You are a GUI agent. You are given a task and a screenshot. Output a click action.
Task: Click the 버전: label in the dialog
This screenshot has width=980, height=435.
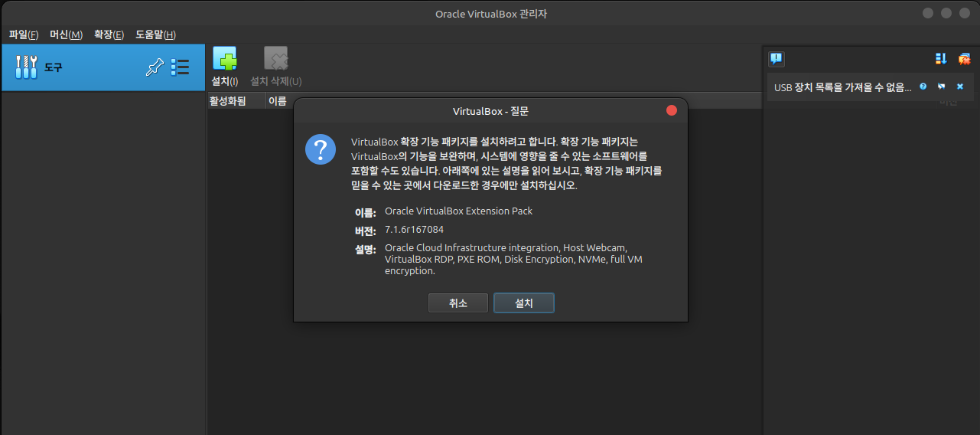(x=366, y=231)
